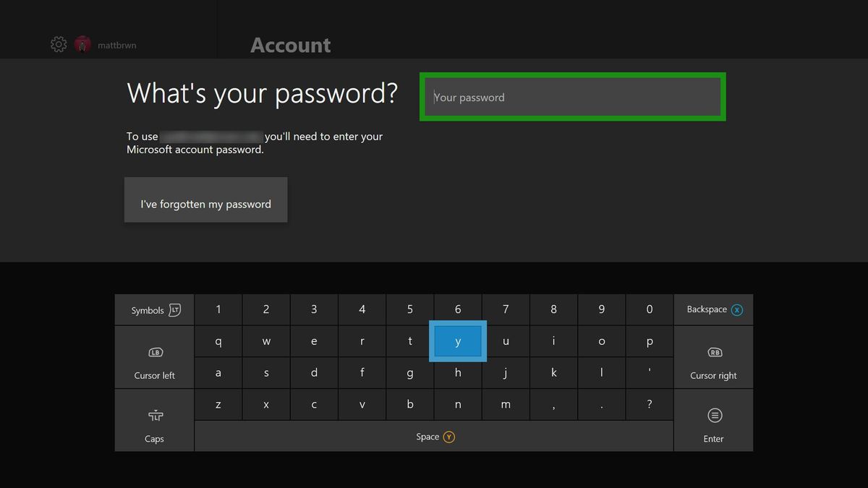Hit the period key
The image size is (868, 488).
(602, 405)
